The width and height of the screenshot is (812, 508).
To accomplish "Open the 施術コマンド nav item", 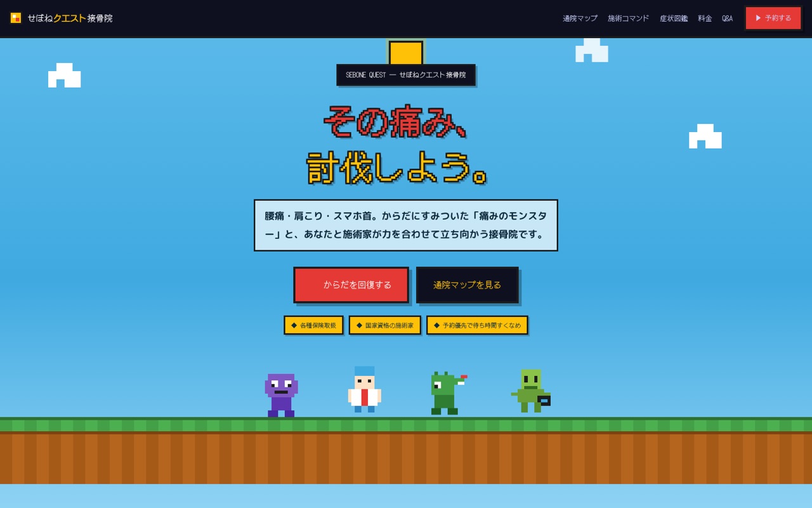I will click(x=628, y=18).
